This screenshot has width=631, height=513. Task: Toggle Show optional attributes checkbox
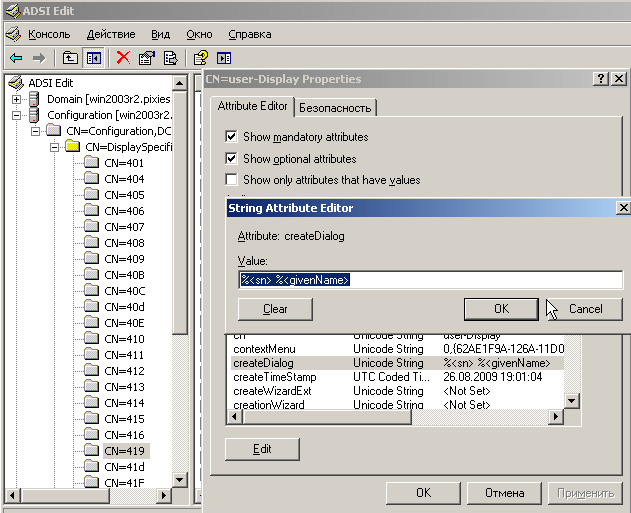coord(231,159)
